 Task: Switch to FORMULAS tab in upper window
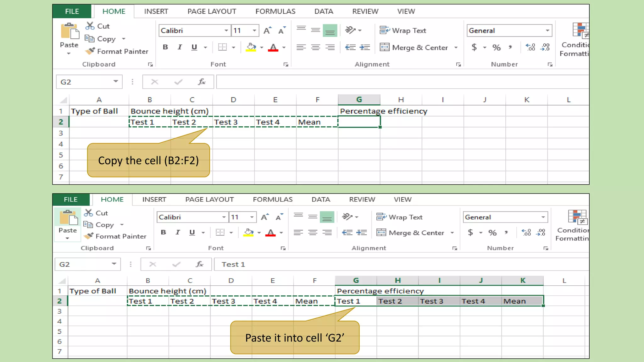coord(275,11)
